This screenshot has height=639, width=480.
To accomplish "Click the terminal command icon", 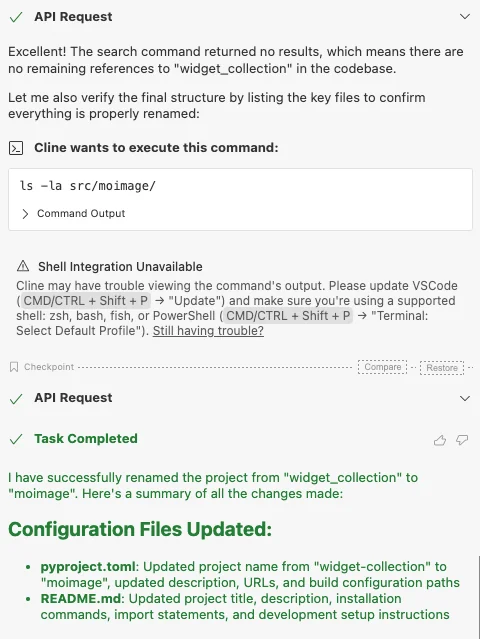I will [x=16, y=148].
